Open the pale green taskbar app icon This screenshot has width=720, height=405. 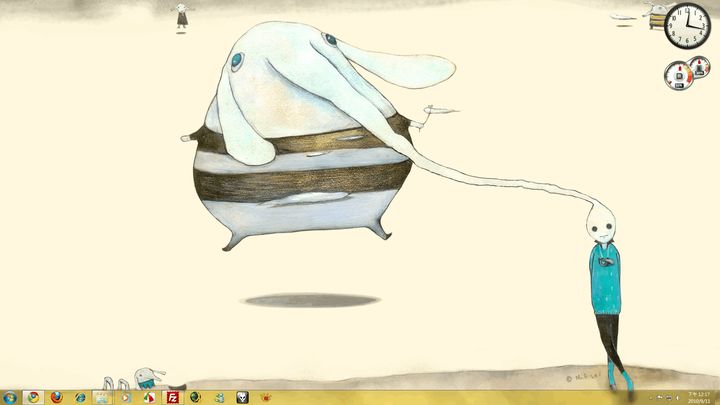click(219, 397)
